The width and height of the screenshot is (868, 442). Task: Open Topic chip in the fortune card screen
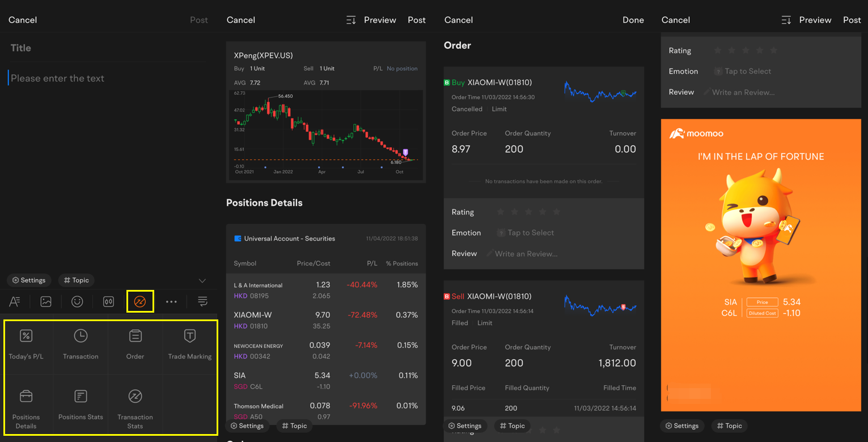click(x=730, y=426)
